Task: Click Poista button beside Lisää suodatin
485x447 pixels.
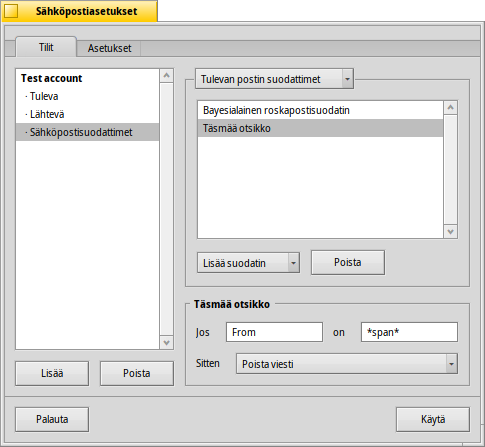Action: point(348,262)
